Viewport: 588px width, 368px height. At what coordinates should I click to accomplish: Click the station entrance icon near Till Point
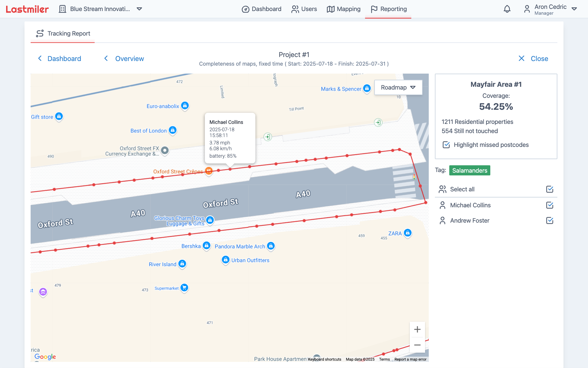[378, 123]
